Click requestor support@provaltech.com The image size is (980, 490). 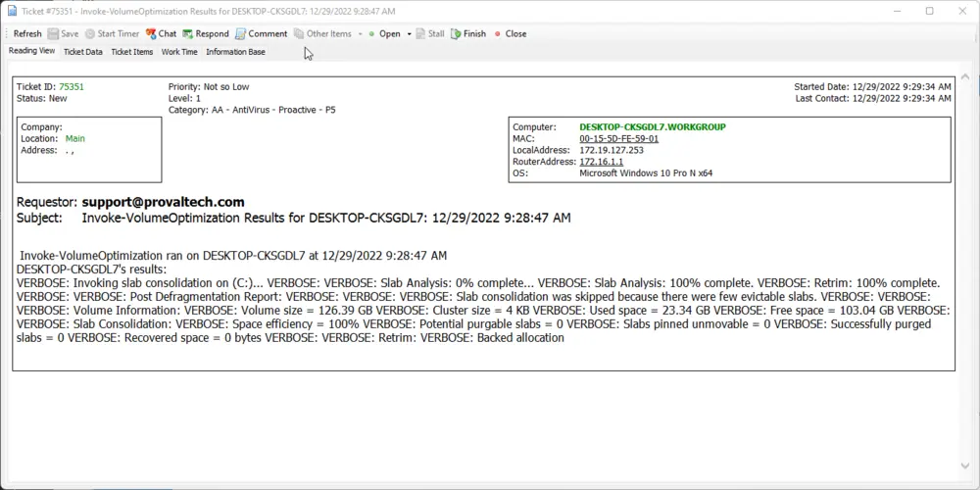coord(163,202)
